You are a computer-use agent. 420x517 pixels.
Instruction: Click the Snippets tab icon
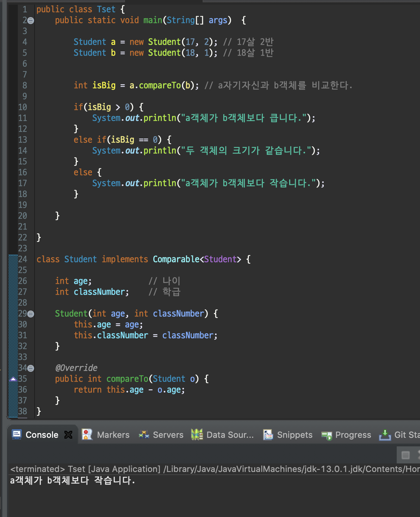point(268,435)
